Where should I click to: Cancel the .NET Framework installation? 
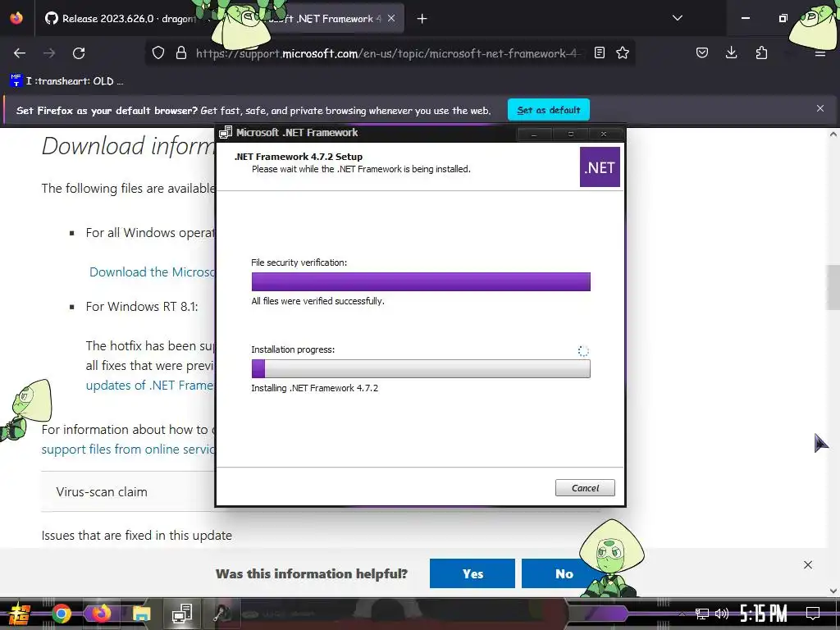[x=585, y=488]
